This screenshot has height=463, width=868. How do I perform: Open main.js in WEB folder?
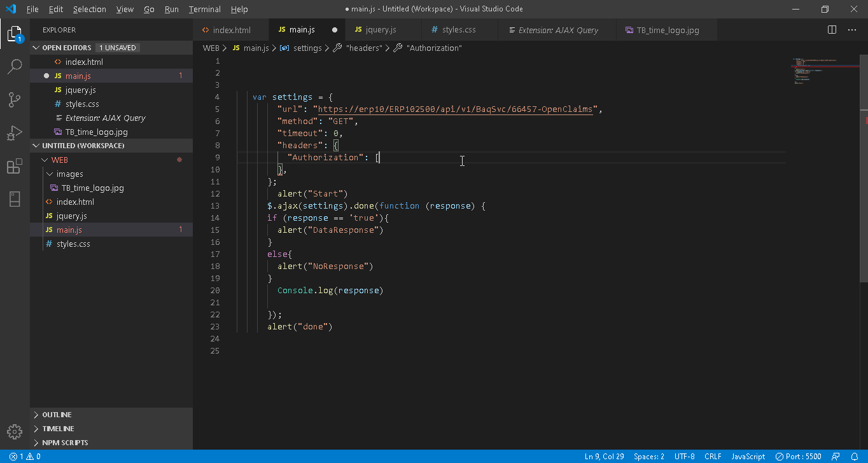click(111, 230)
